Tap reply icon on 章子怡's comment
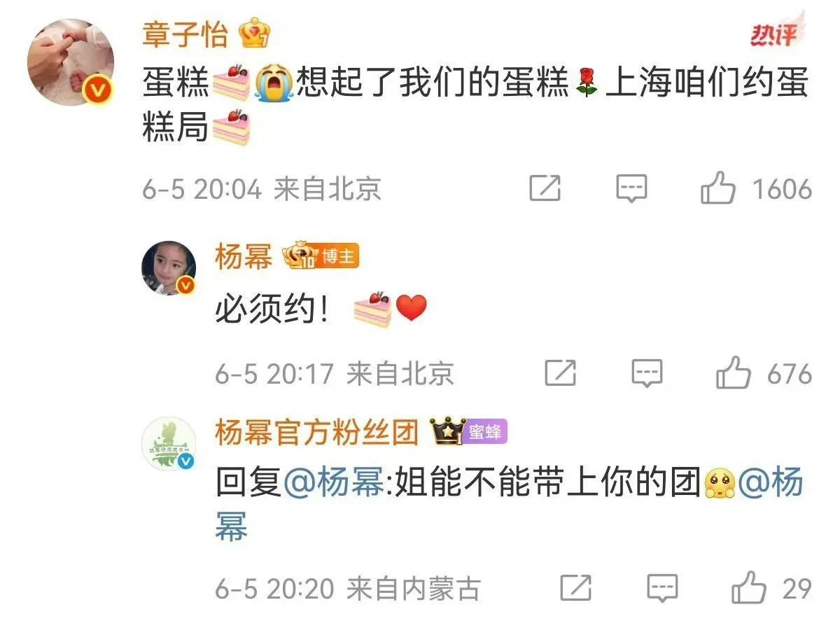Screen dimensions: 840x628 pos(631,188)
